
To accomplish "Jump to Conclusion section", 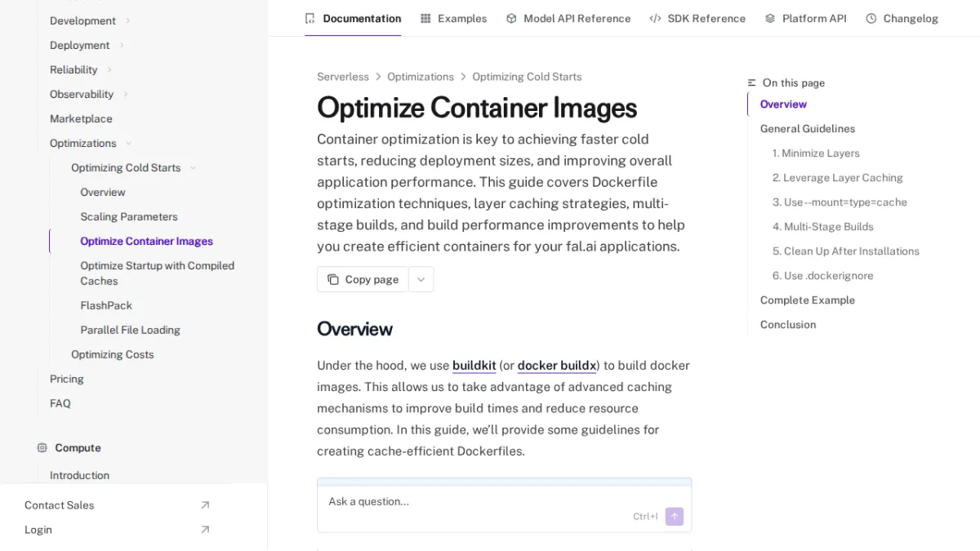I will [x=788, y=324].
